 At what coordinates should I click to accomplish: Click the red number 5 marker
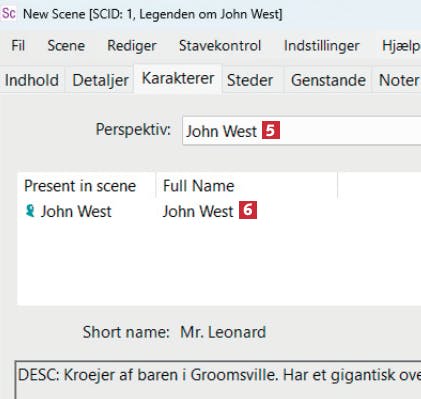271,130
